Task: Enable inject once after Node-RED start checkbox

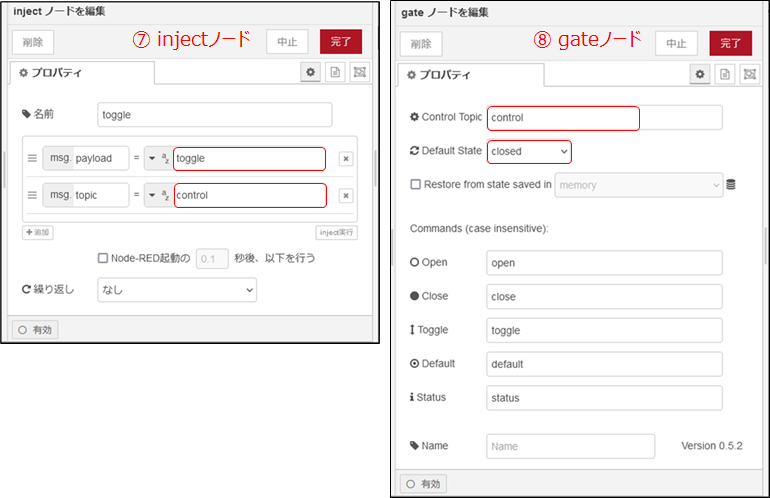Action: pos(103,258)
